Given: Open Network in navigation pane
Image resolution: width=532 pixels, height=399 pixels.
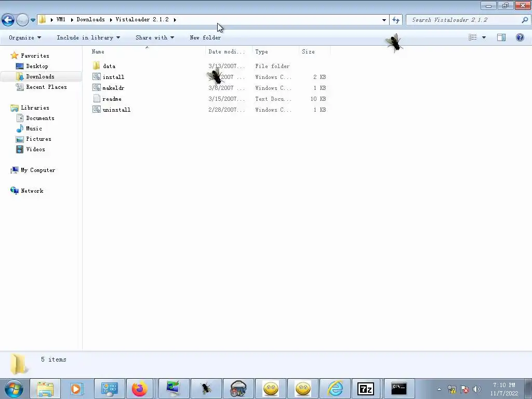Looking at the screenshot, I should pos(32,191).
